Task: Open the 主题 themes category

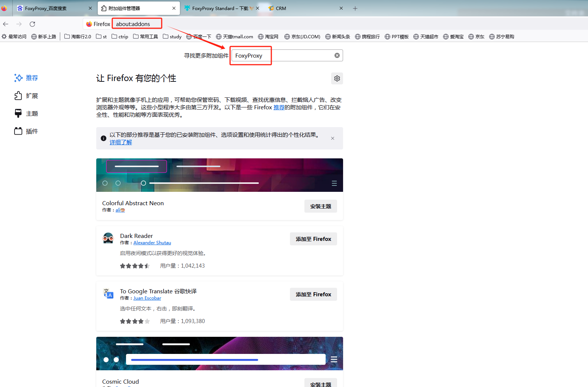Action: [x=26, y=113]
